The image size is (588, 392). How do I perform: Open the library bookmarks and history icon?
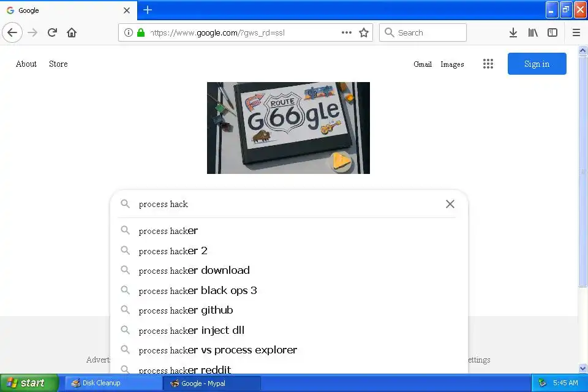point(533,32)
